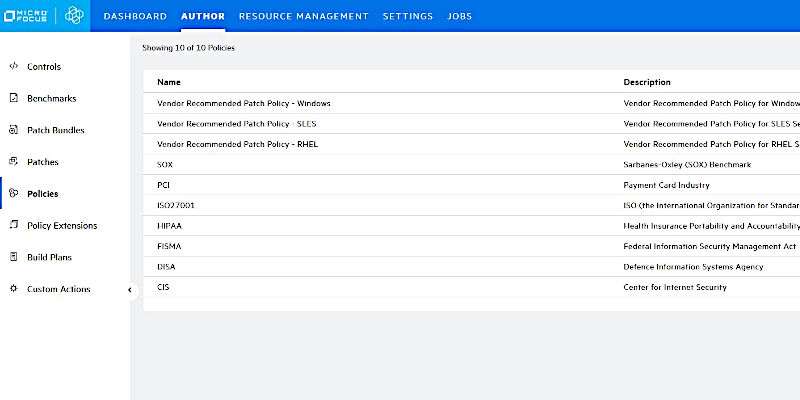This screenshot has height=400, width=800.
Task: Open Policy Extensions section
Action: (62, 226)
